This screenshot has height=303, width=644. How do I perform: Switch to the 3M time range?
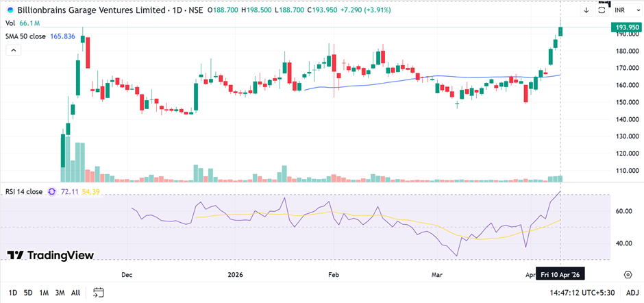(x=60, y=293)
